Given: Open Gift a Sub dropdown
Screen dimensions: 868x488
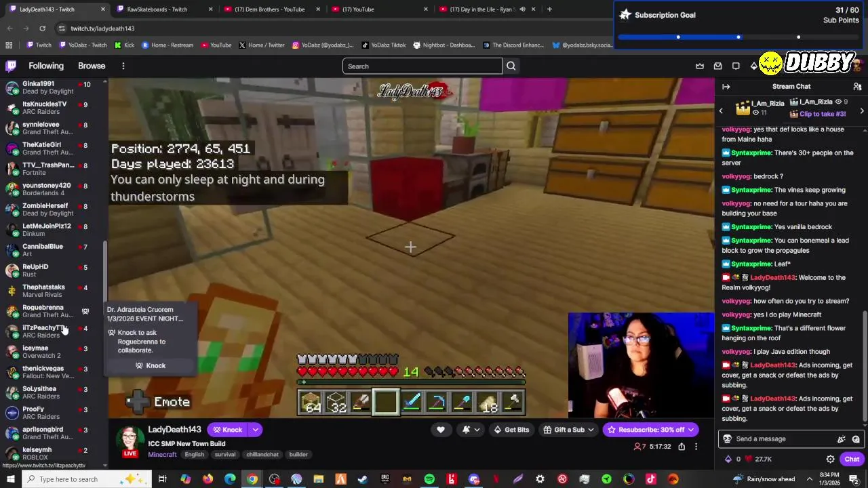Looking at the screenshot, I should (x=568, y=430).
